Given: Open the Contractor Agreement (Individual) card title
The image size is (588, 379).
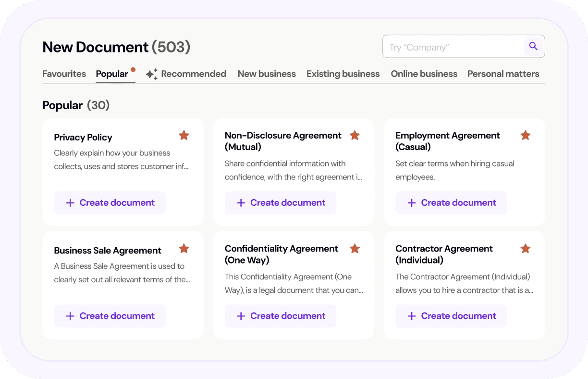Looking at the screenshot, I should [x=444, y=254].
